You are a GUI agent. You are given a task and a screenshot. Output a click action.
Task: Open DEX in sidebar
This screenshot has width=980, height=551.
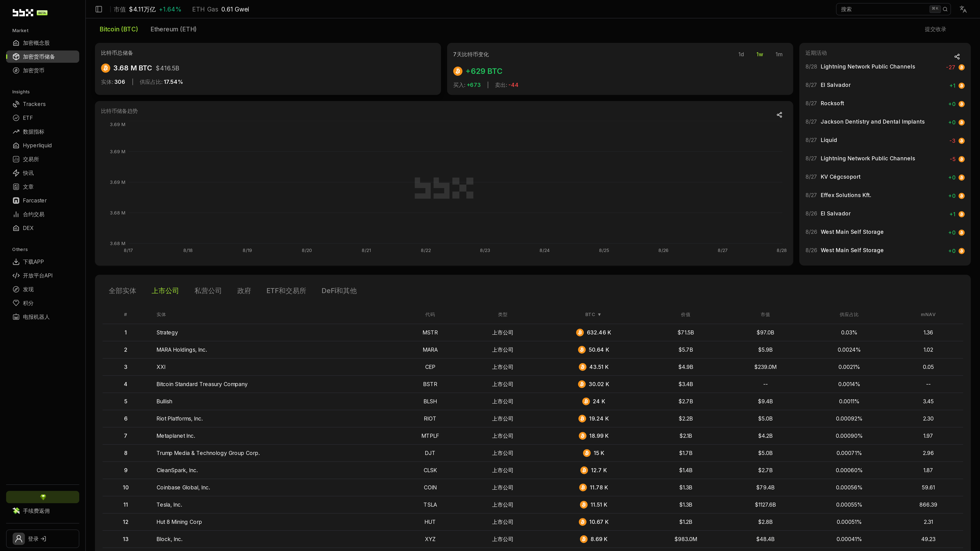[43, 228]
